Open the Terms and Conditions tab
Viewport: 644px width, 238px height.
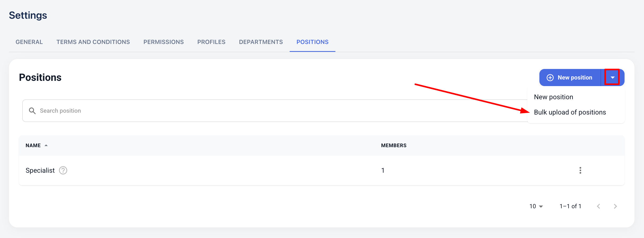pos(93,42)
